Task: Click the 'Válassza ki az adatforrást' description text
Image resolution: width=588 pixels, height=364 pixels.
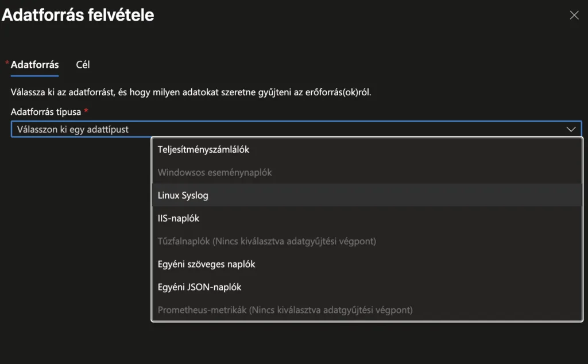Action: click(x=191, y=92)
